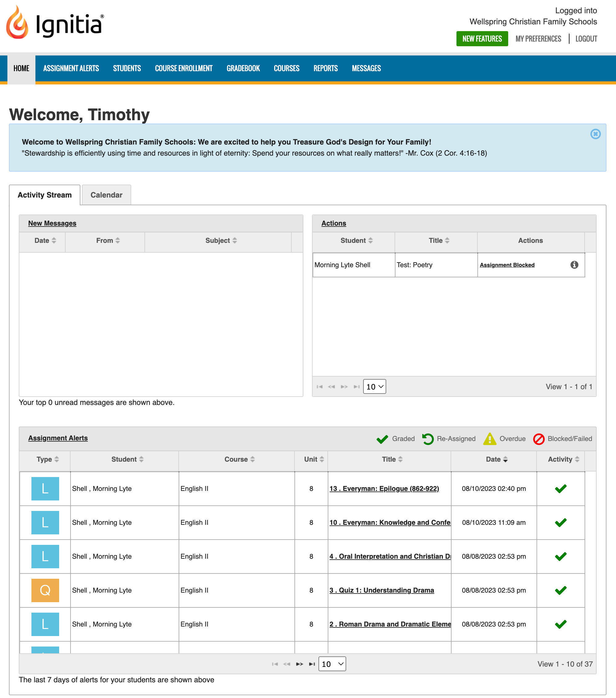Open the Course Enrollment menu
Screen dimensions: 616x698
(x=184, y=68)
